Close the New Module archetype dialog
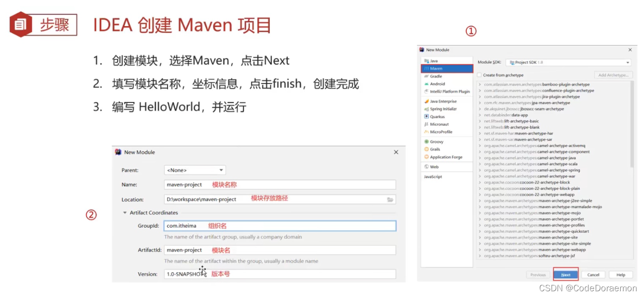 [x=630, y=50]
